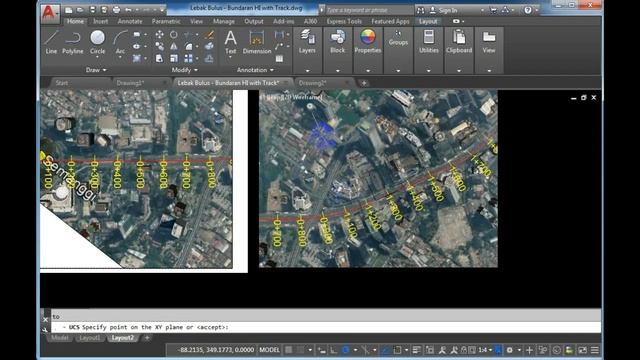The image size is (640, 360).
Task: Open the Annotate ribbon tab
Action: tap(130, 21)
